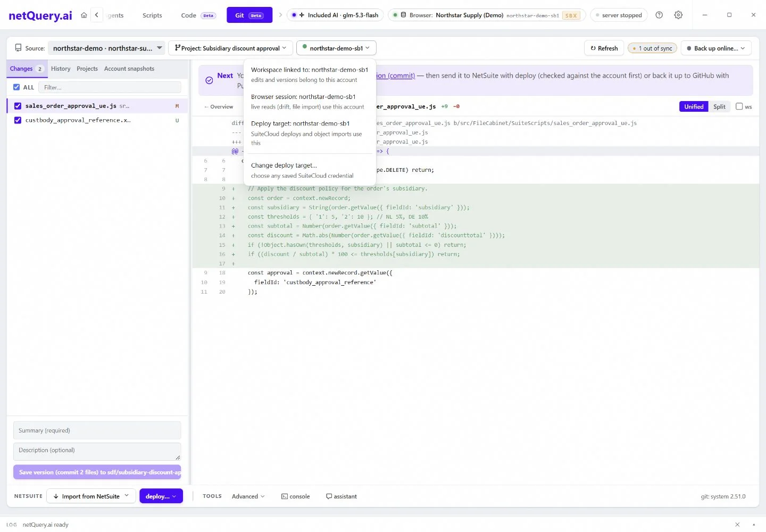
Task: Uncheck sales_order_approval_ue.js file checkbox
Action: (x=18, y=106)
